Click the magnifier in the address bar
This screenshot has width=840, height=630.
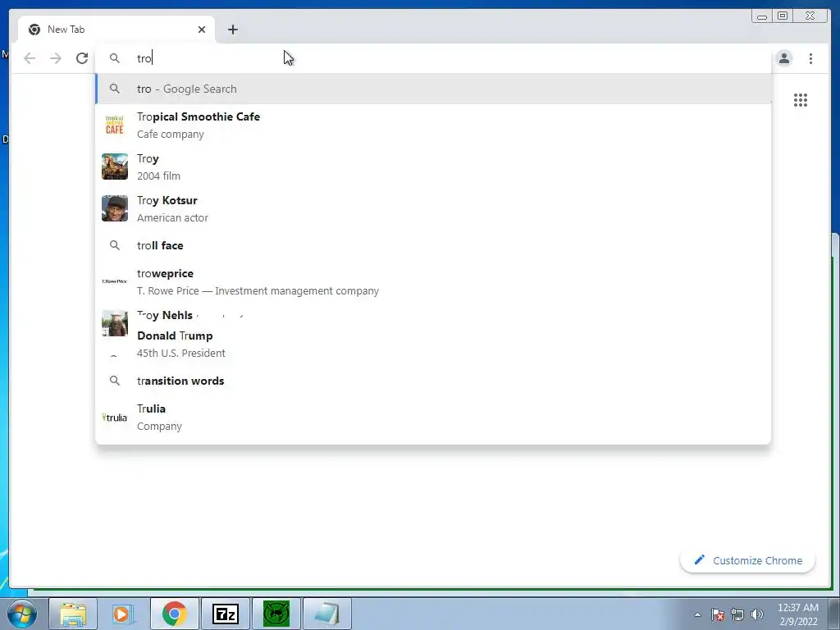click(x=115, y=58)
